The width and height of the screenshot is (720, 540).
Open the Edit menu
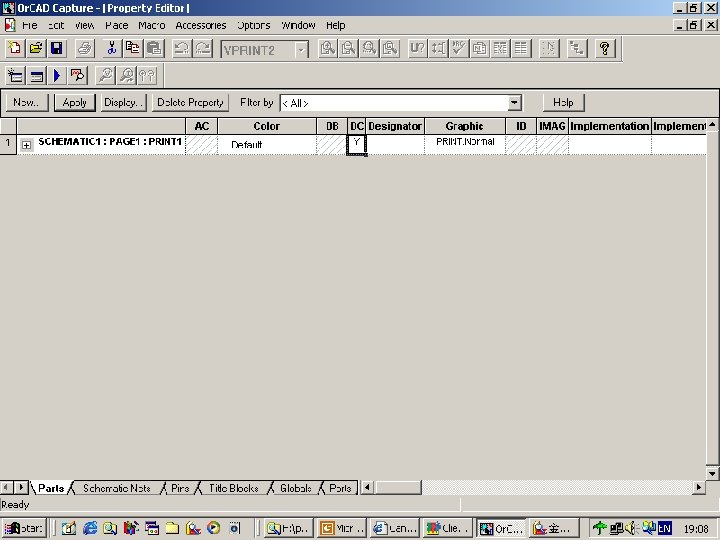[x=56, y=25]
